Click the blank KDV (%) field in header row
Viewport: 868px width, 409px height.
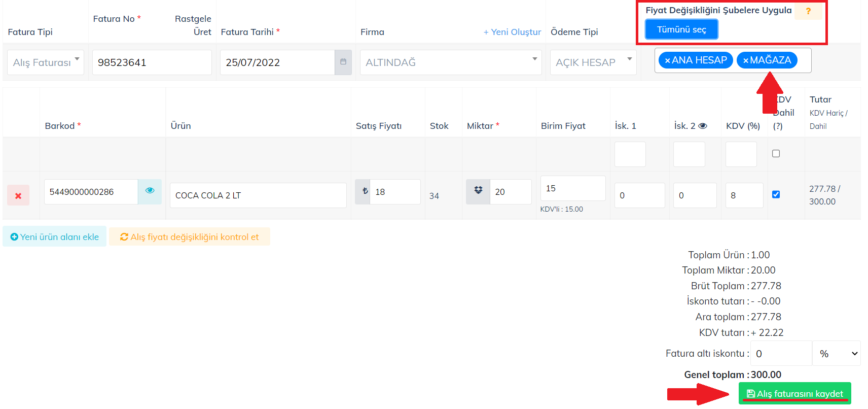(741, 154)
